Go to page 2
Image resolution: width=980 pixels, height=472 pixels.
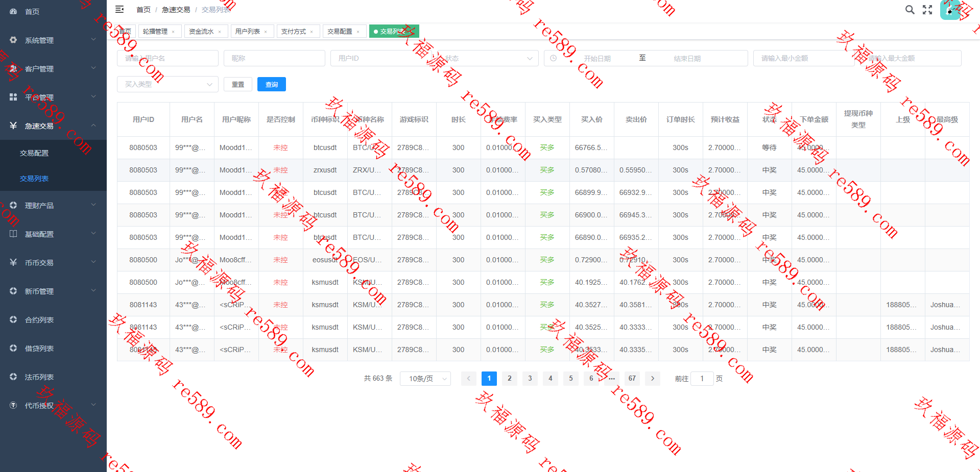[x=509, y=378]
